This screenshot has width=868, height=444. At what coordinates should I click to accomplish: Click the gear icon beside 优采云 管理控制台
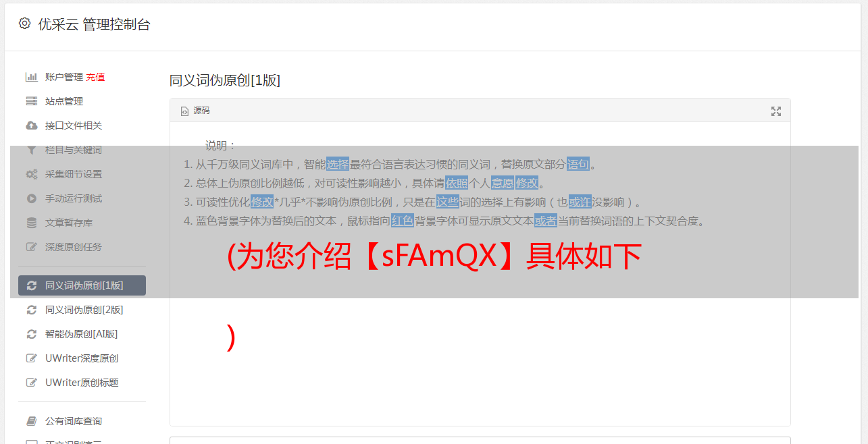click(x=25, y=24)
